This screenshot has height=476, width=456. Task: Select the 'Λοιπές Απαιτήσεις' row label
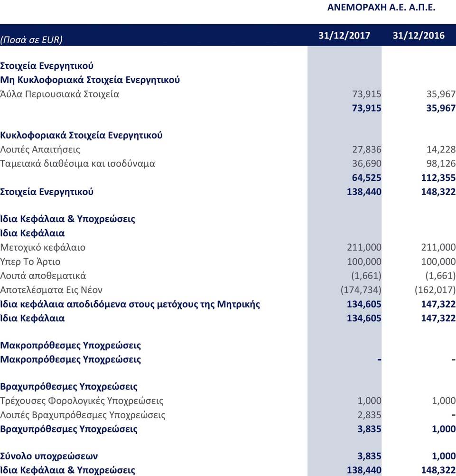coord(40,149)
